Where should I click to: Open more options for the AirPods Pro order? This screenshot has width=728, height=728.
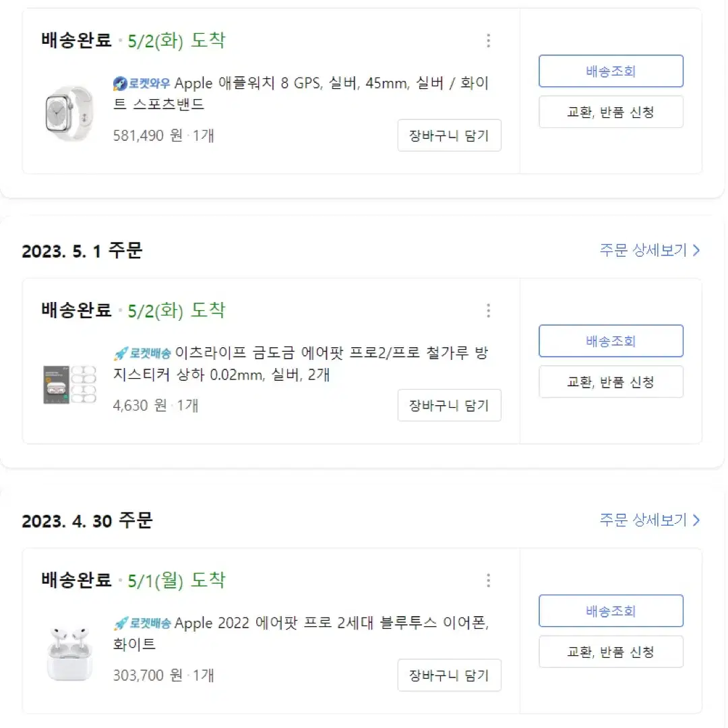(x=488, y=580)
